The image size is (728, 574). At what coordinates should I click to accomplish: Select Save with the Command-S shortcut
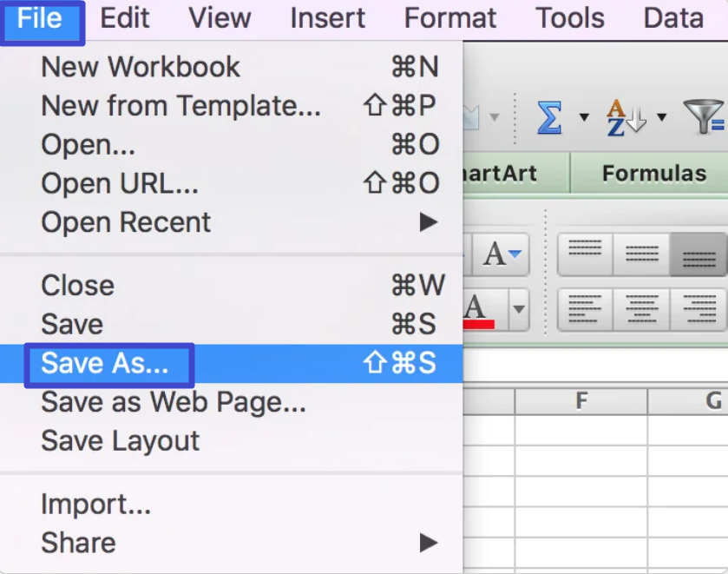point(231,324)
